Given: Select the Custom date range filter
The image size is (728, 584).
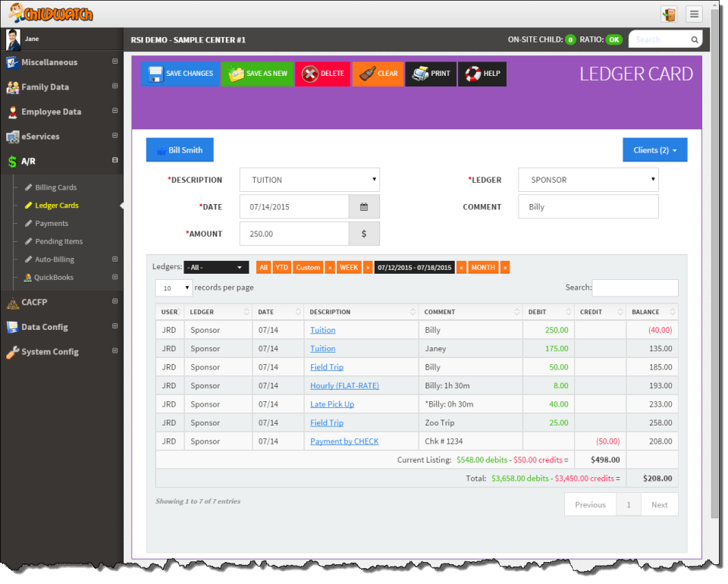Looking at the screenshot, I should (x=308, y=268).
